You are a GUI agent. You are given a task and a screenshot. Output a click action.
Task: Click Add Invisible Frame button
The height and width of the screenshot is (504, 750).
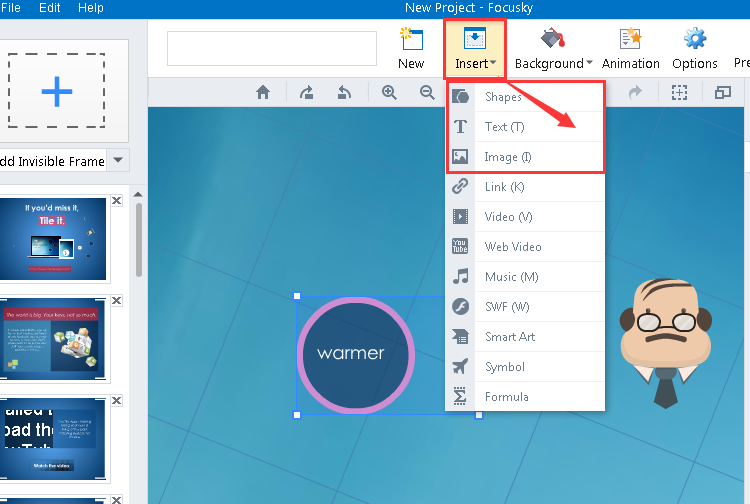(x=52, y=161)
